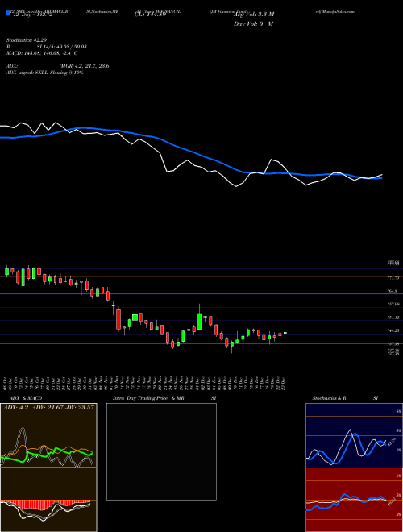Click the tall green candle near 02 Dec
Viewport: 403px width, 532px height.
199,322
